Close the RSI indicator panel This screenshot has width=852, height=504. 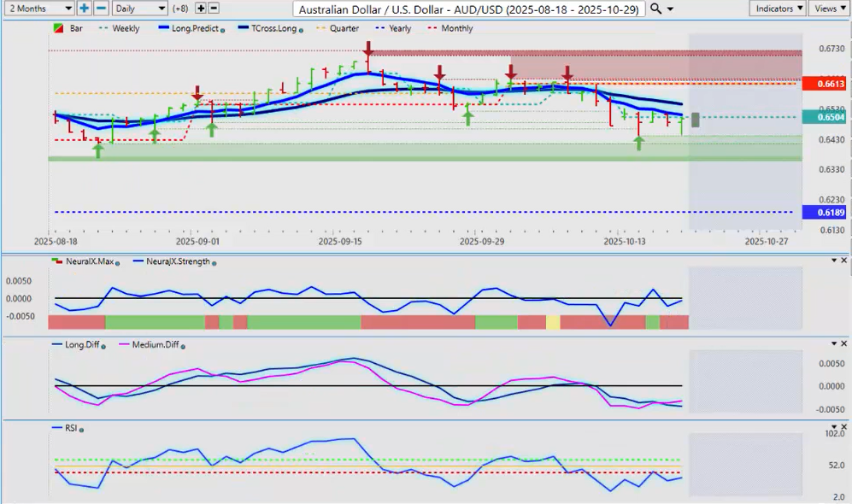[x=845, y=426]
